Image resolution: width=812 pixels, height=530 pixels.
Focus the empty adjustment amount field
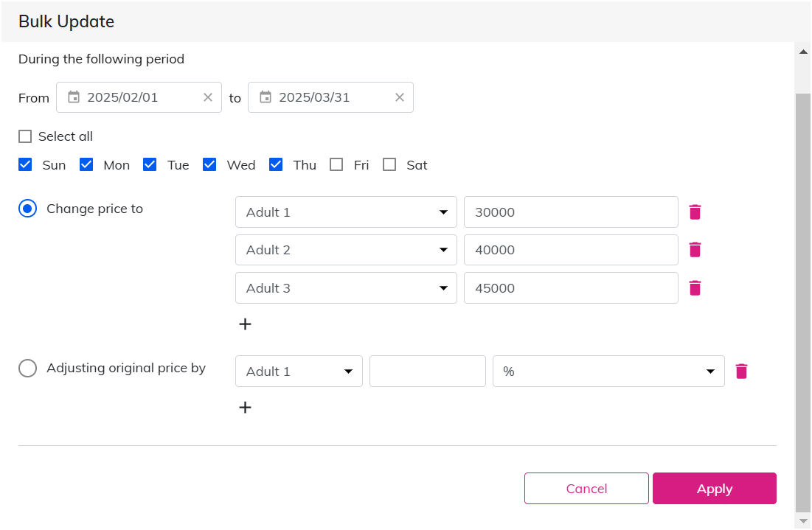(428, 371)
